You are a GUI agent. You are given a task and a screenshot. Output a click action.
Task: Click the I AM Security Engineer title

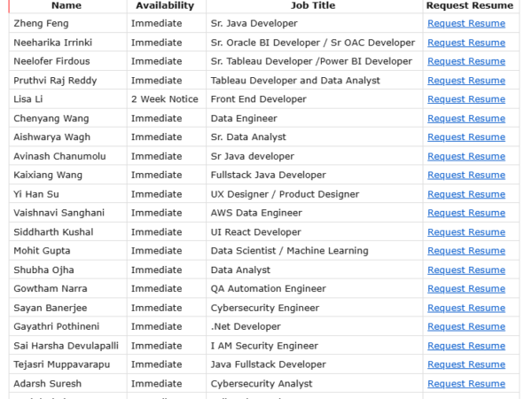[264, 346]
